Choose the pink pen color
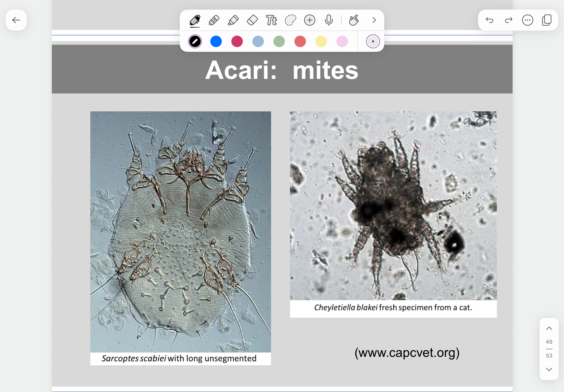Image resolution: width=564 pixels, height=392 pixels. pos(342,41)
